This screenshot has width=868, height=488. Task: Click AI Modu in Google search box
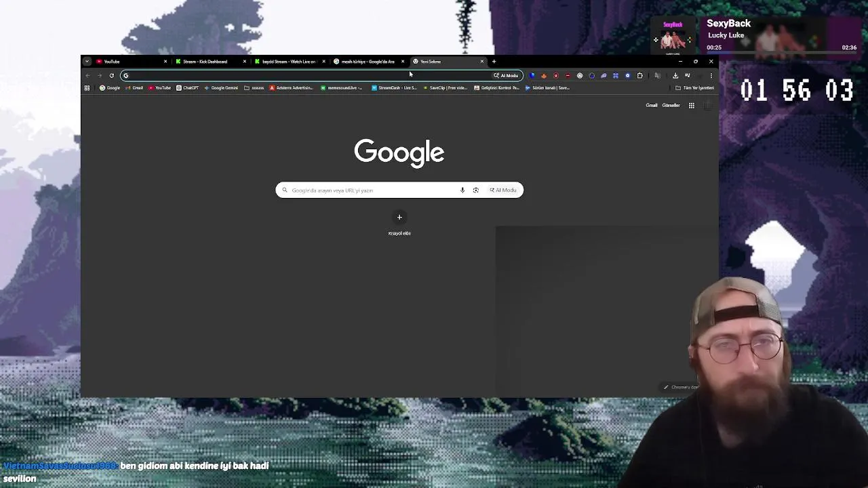click(x=503, y=190)
